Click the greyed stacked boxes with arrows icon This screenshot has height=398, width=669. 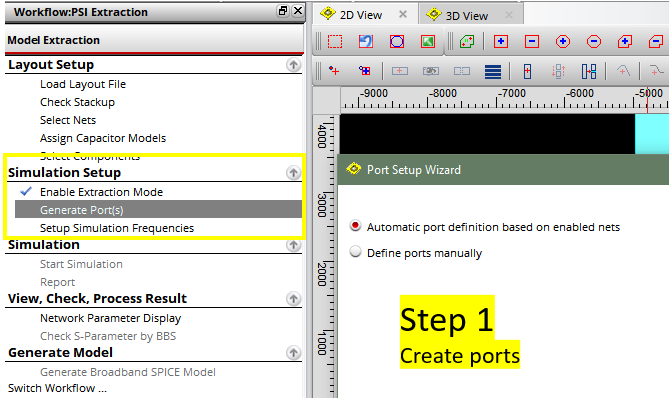[558, 71]
